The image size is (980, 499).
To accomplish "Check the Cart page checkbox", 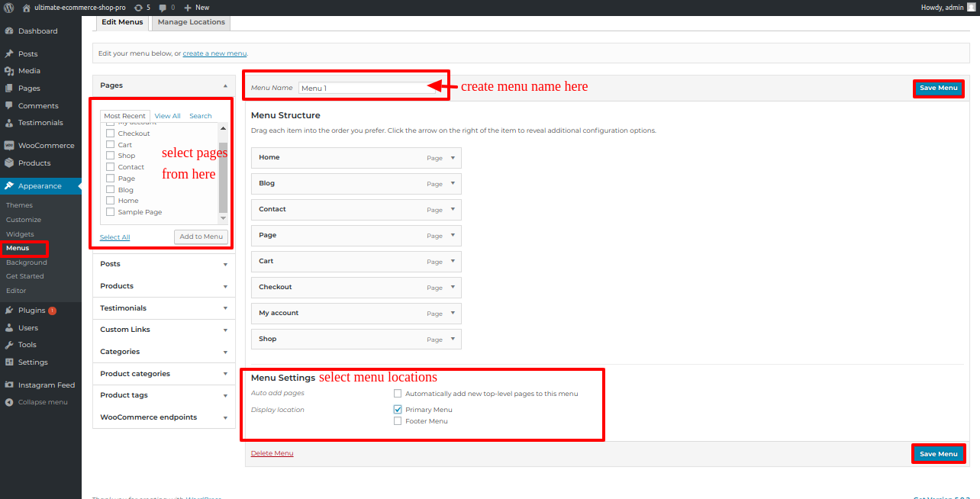I will (111, 145).
